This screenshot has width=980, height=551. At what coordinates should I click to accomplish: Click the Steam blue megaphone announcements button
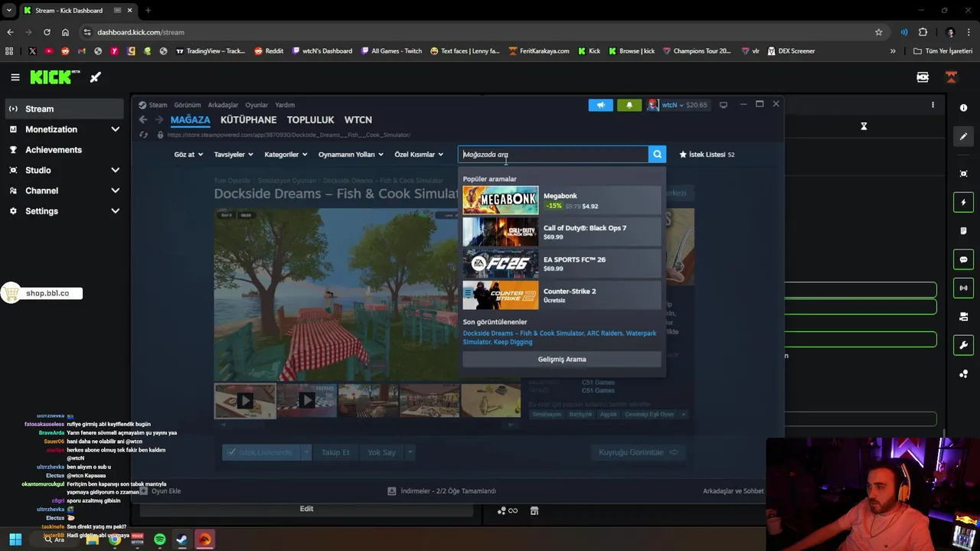[600, 105]
